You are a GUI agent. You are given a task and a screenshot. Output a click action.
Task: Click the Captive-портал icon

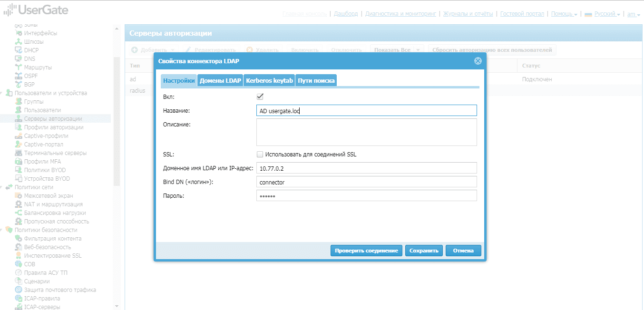[x=19, y=144]
